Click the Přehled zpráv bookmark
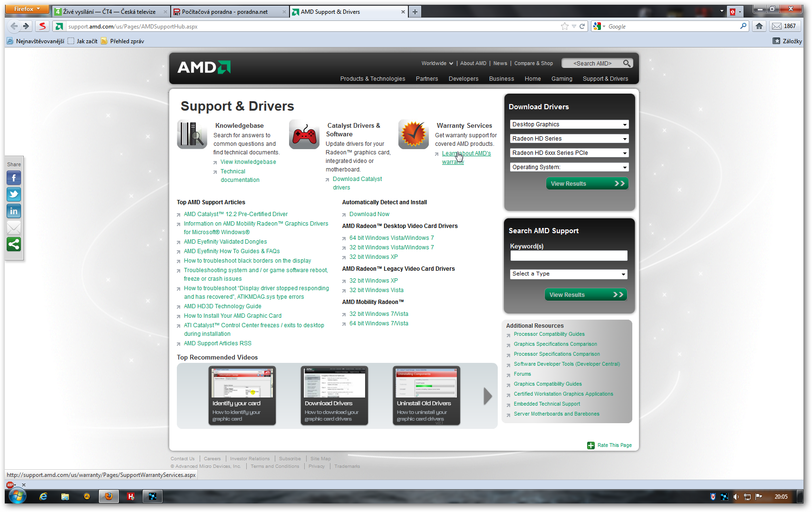This screenshot has width=812, height=512. [123, 41]
